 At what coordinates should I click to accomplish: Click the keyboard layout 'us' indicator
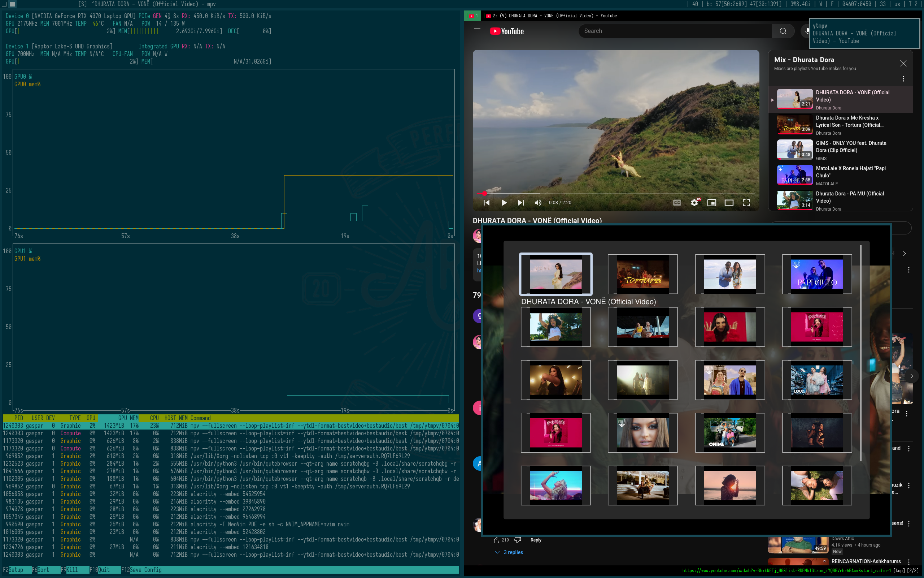(897, 4)
